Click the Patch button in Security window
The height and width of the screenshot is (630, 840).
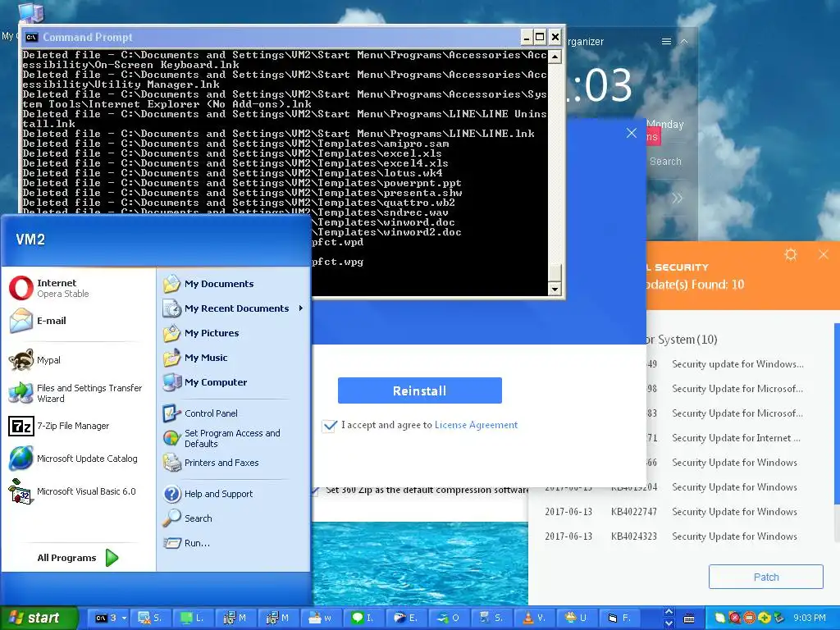coord(765,577)
